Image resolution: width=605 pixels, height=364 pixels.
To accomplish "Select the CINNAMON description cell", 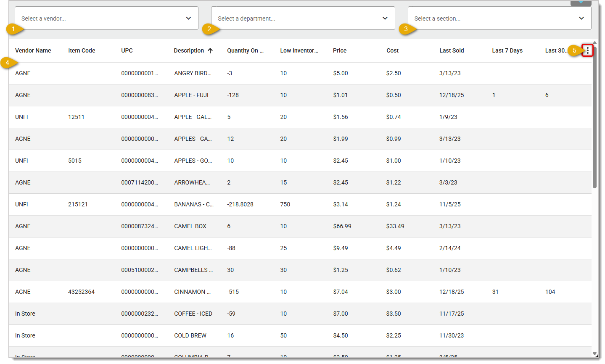I will point(193,292).
